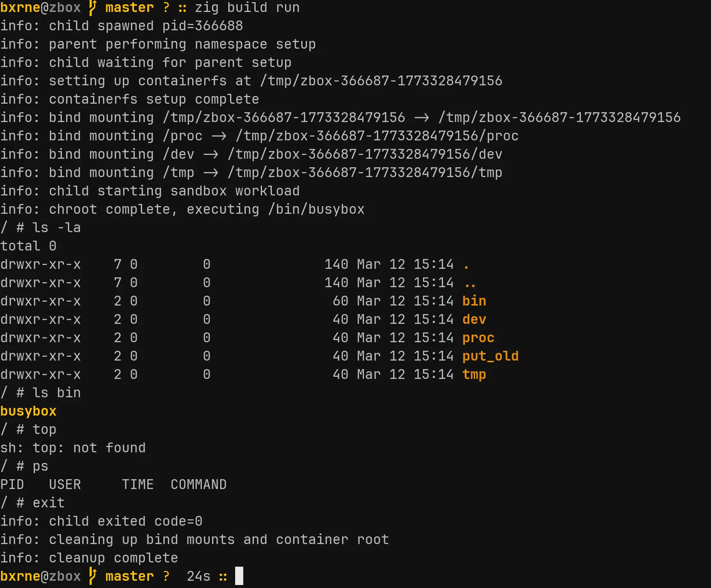Click the 'zig build run' command text
711x588 pixels.
pos(247,8)
